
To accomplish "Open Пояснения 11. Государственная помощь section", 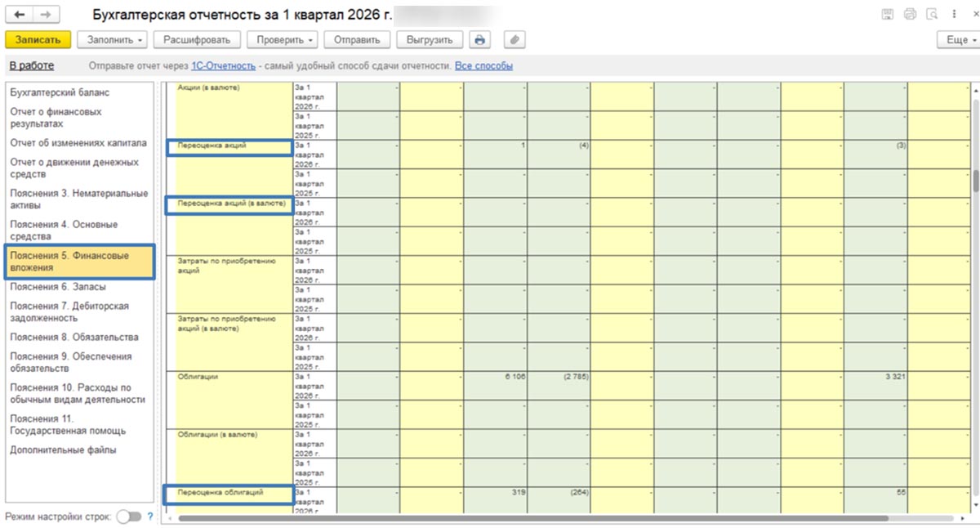I will [x=68, y=425].
